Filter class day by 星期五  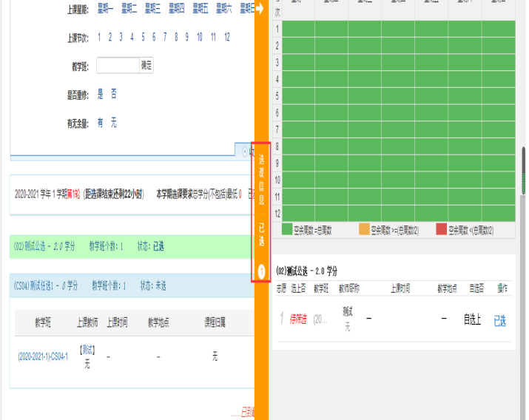click(x=201, y=8)
